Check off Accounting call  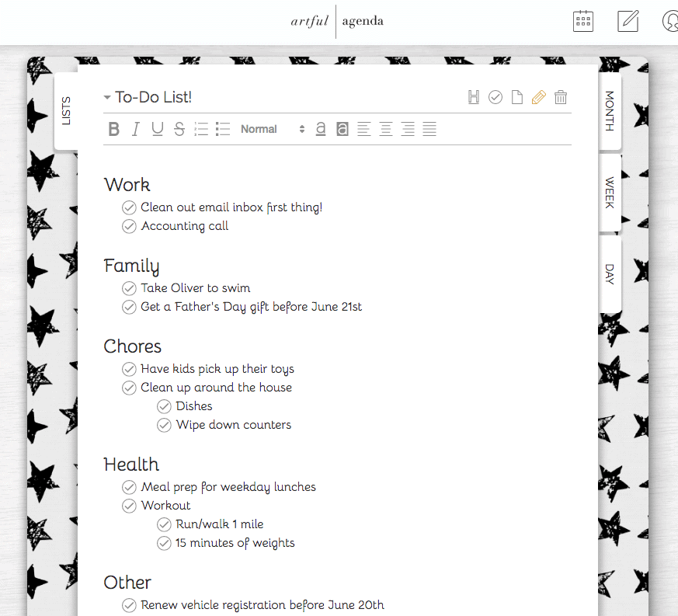tap(129, 226)
